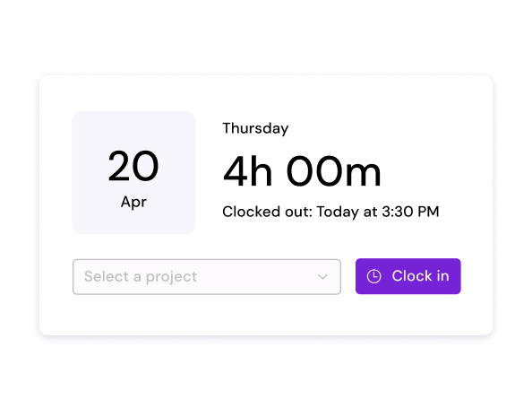Click the 4h hours figure
The height and width of the screenshot is (408, 532).
click(247, 171)
